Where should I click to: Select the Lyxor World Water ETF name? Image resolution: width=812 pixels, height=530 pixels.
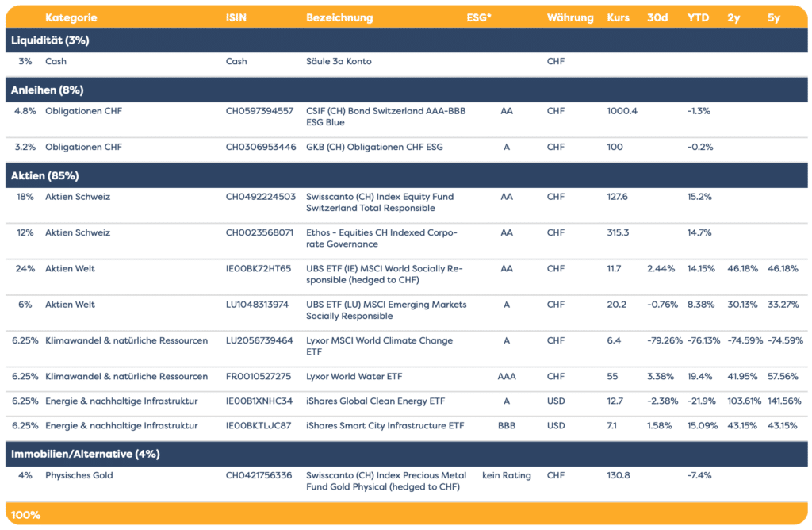click(357, 377)
